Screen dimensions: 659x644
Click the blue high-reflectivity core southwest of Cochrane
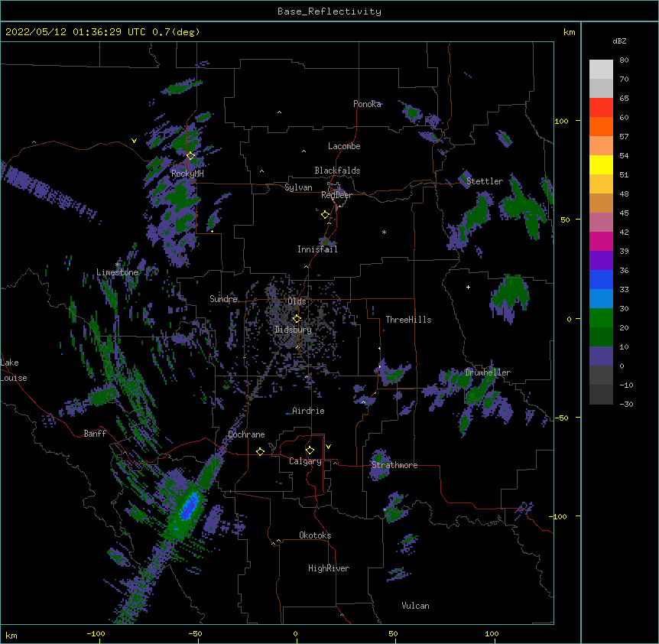pos(190,506)
